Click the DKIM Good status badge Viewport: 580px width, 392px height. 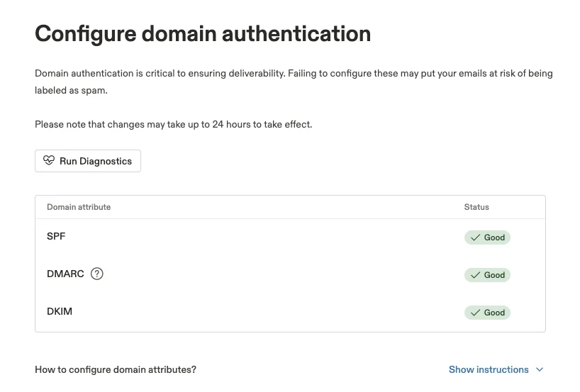[x=488, y=313]
